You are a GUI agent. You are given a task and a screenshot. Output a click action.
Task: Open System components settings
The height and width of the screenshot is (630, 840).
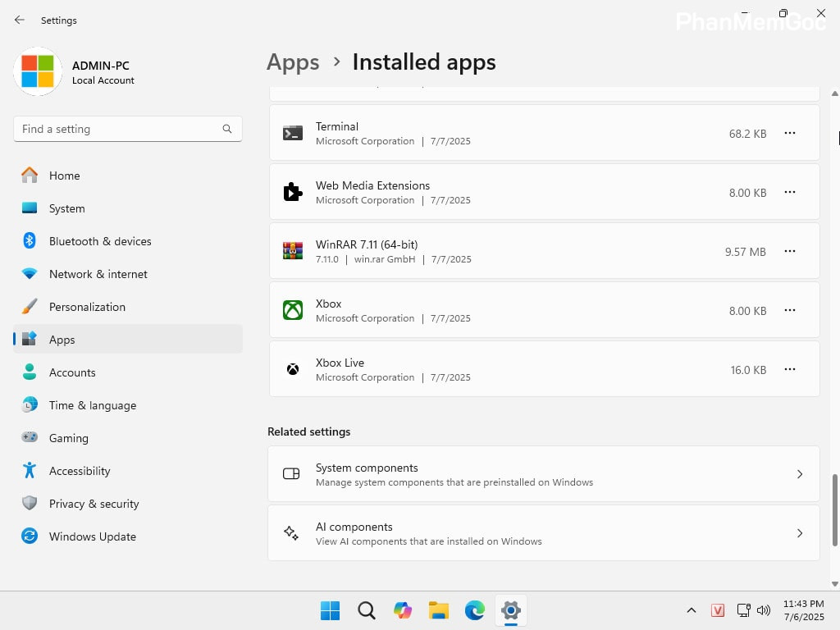point(544,473)
